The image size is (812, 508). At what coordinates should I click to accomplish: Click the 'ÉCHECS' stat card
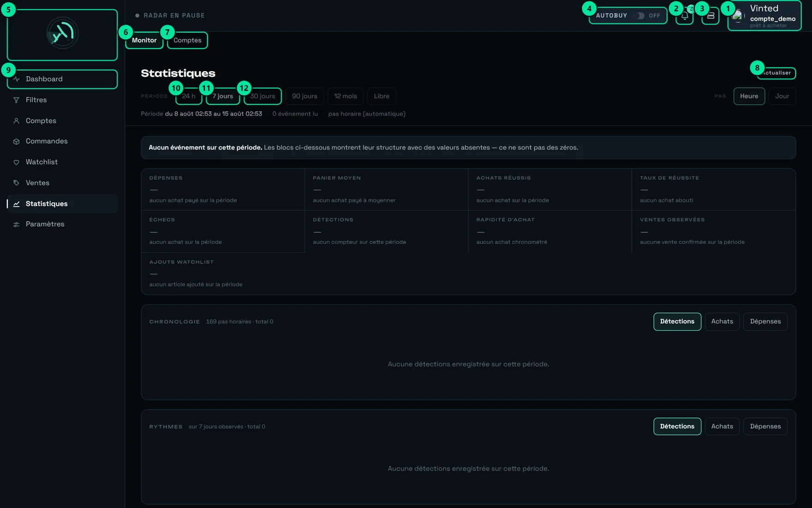click(x=223, y=232)
